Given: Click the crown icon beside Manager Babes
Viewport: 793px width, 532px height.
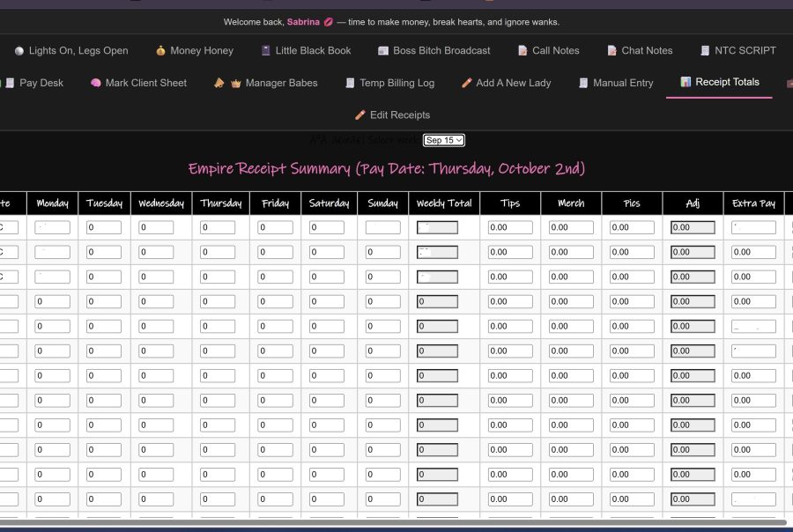Looking at the screenshot, I should [236, 83].
